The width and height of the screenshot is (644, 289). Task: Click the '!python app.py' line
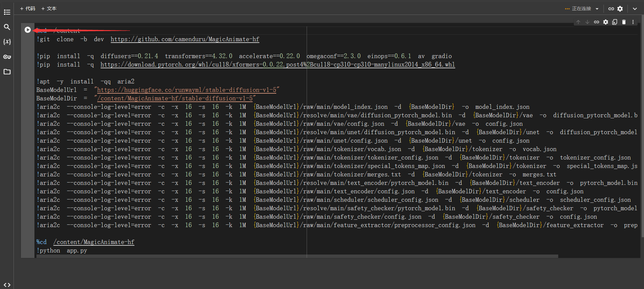62,250
